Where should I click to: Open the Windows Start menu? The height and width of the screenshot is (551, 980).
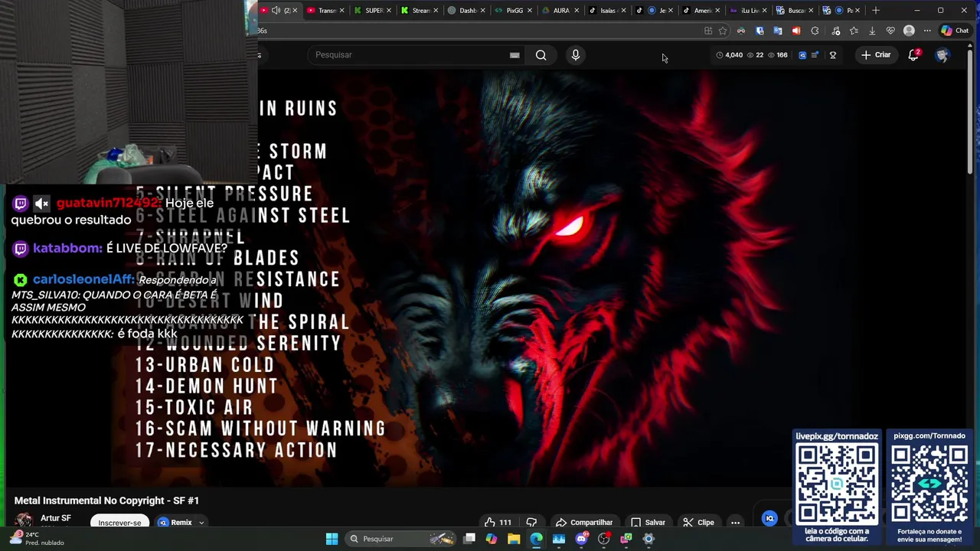click(332, 539)
